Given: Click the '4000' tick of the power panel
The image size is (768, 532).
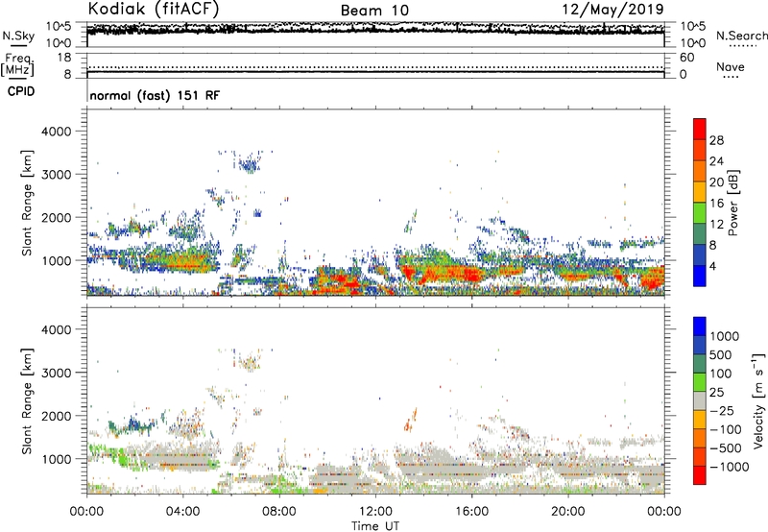Looking at the screenshot, I should pos(57,132).
